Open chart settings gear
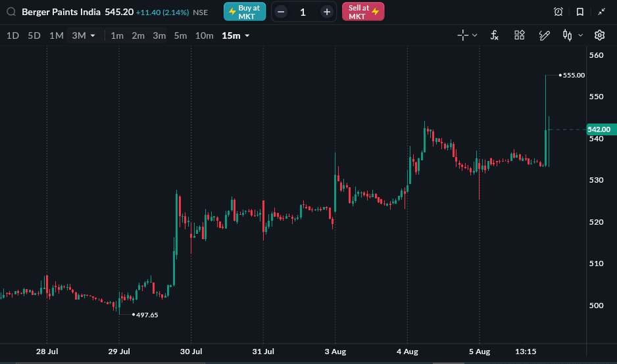This screenshot has width=617, height=364. pos(599,35)
